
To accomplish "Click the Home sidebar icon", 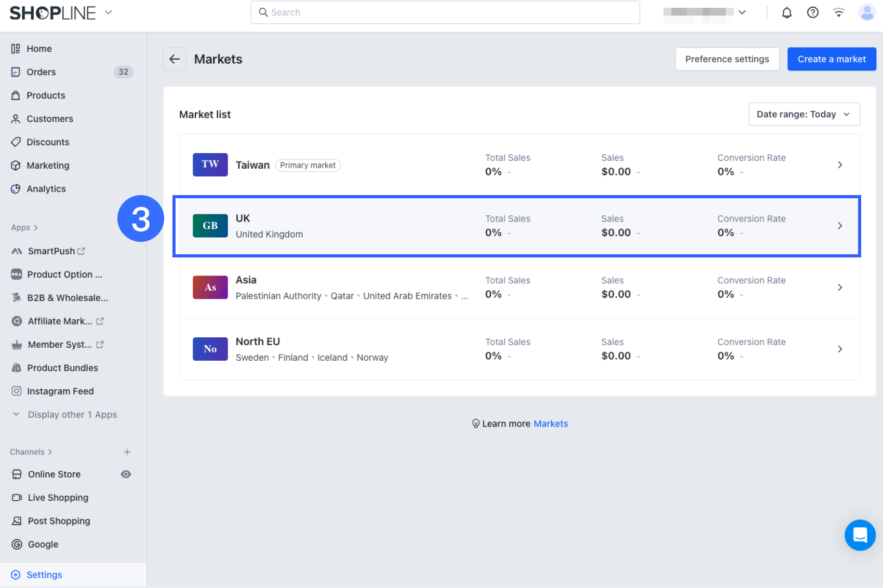I will coord(16,49).
